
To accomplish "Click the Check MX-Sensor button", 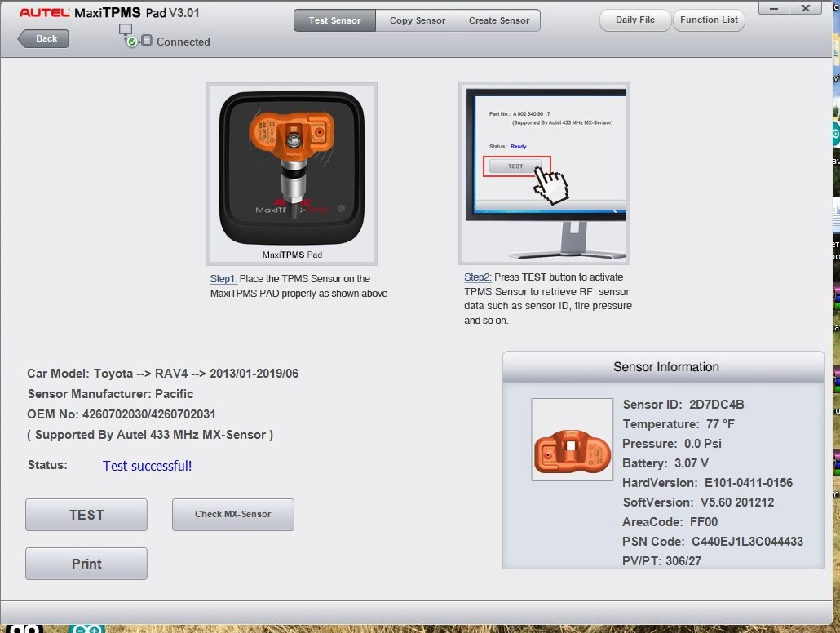I will [233, 515].
